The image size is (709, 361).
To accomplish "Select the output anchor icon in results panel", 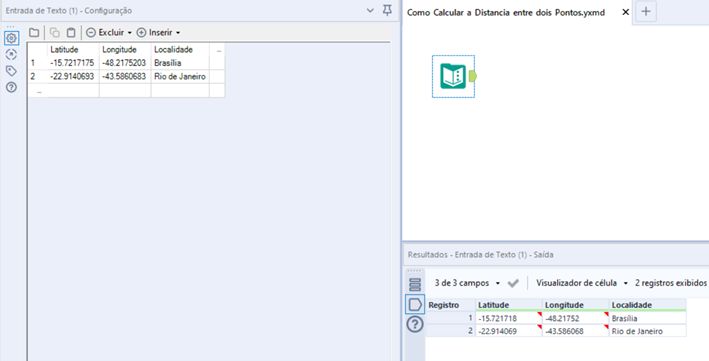I will [x=415, y=304].
